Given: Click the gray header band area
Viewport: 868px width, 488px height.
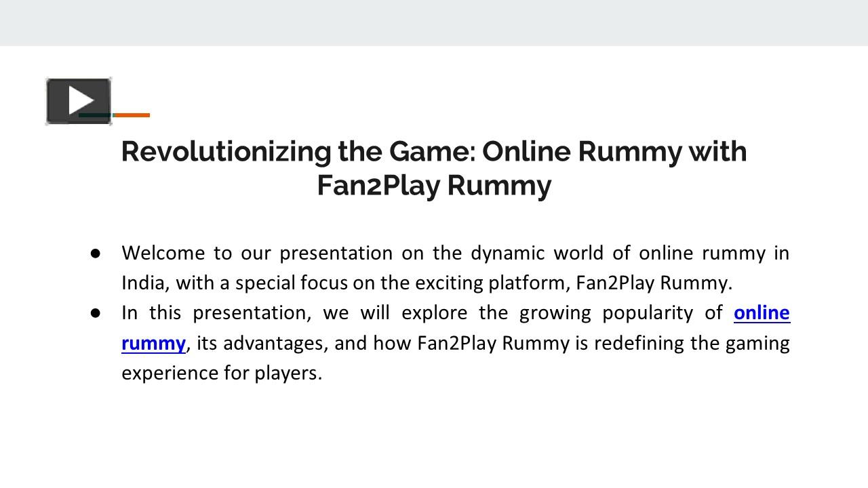Looking at the screenshot, I should 434,24.
